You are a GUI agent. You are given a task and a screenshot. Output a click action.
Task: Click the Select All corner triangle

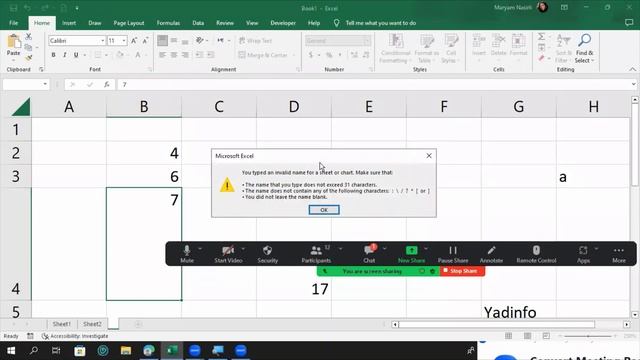coord(21,107)
